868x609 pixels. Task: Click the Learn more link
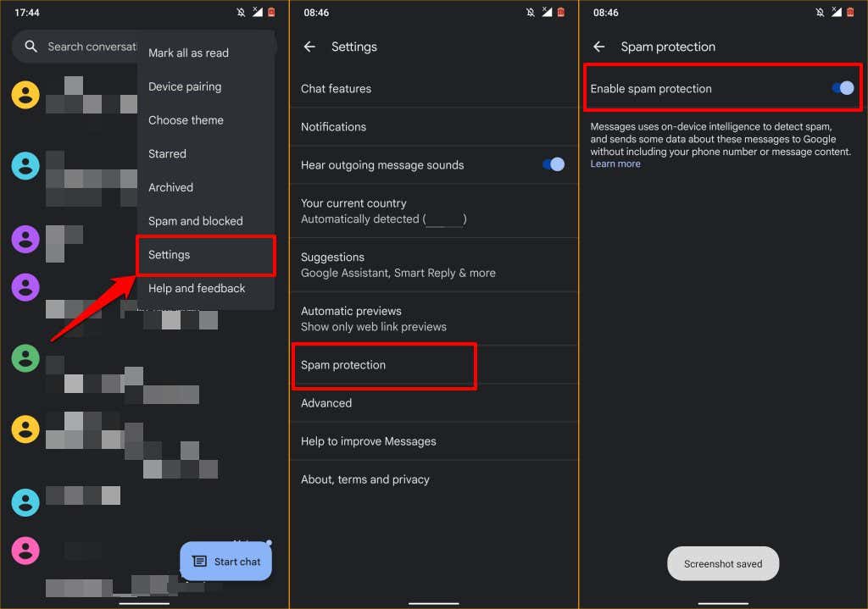click(x=615, y=163)
